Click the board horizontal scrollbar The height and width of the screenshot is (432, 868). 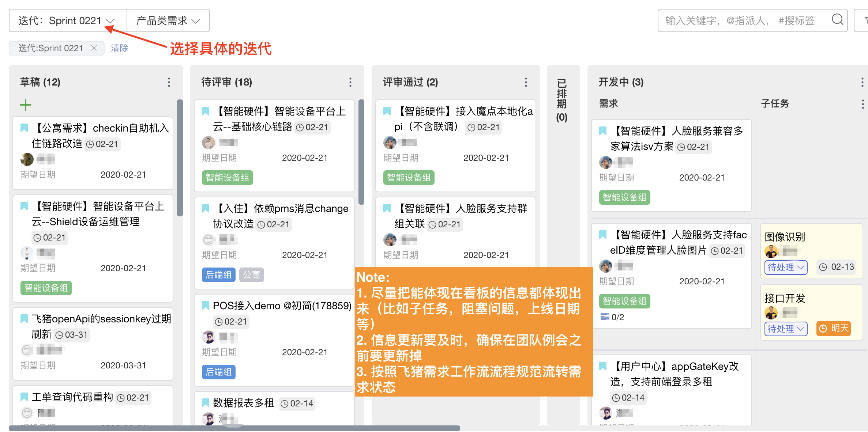(x=234, y=428)
